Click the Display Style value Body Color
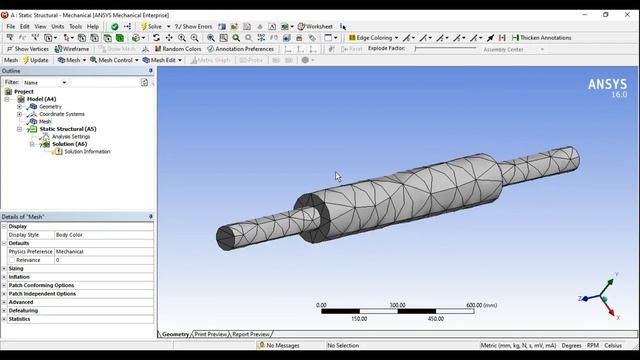Screen dimensions: 640x360 [104, 235]
